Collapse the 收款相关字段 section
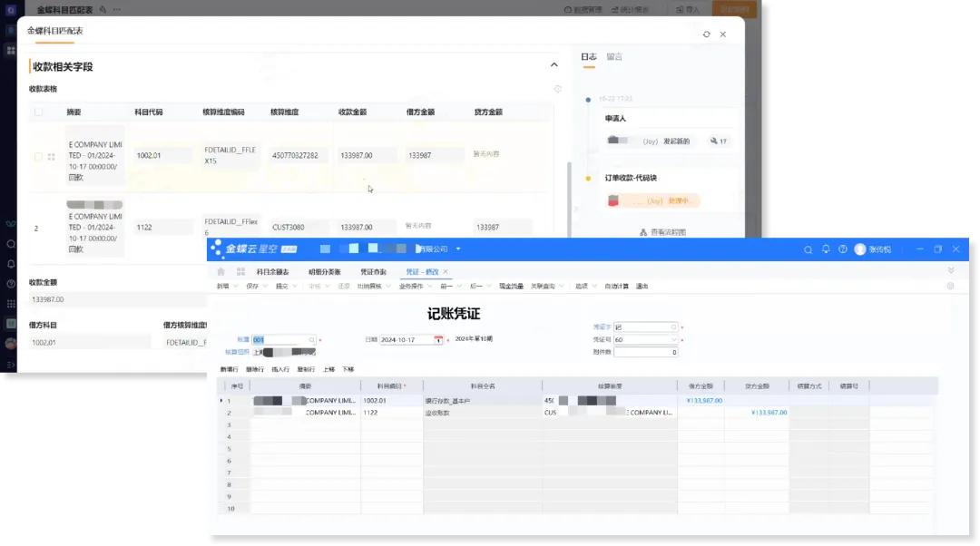Viewport: 980px width, 546px height. click(554, 65)
